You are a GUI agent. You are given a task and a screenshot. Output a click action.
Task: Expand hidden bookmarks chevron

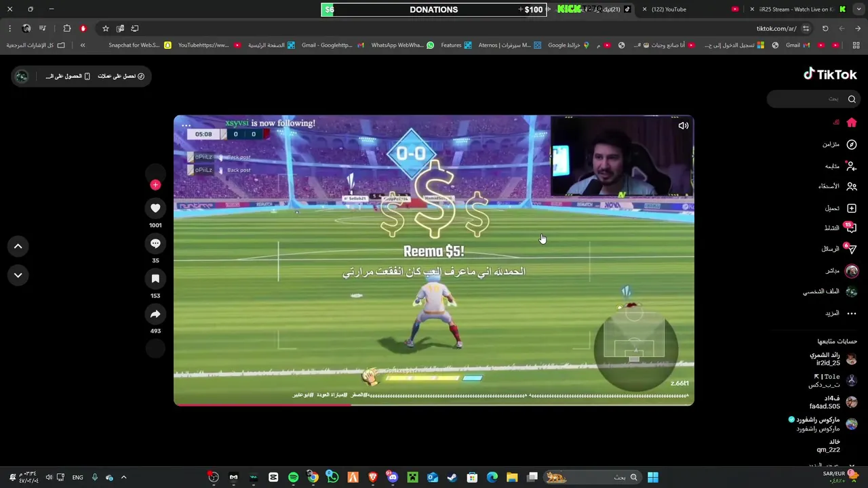click(x=83, y=45)
